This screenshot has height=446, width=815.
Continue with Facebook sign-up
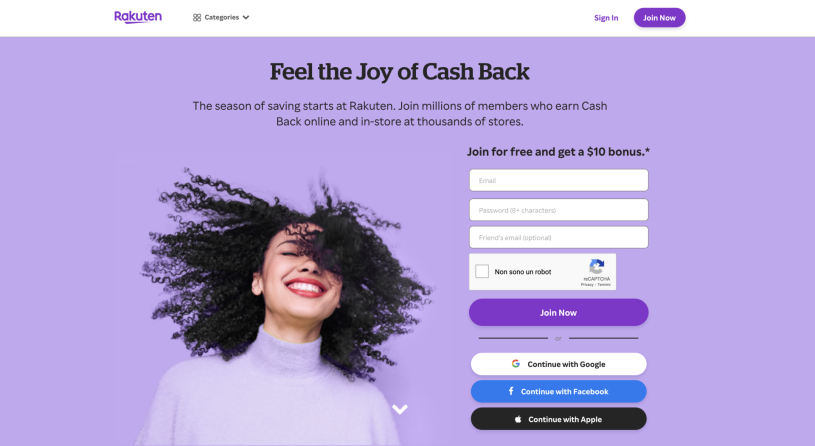[558, 391]
